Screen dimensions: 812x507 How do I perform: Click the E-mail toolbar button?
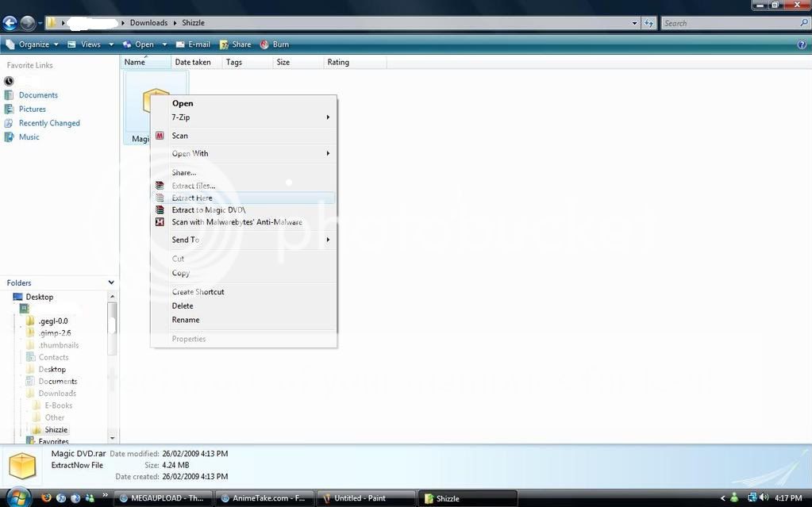point(193,44)
